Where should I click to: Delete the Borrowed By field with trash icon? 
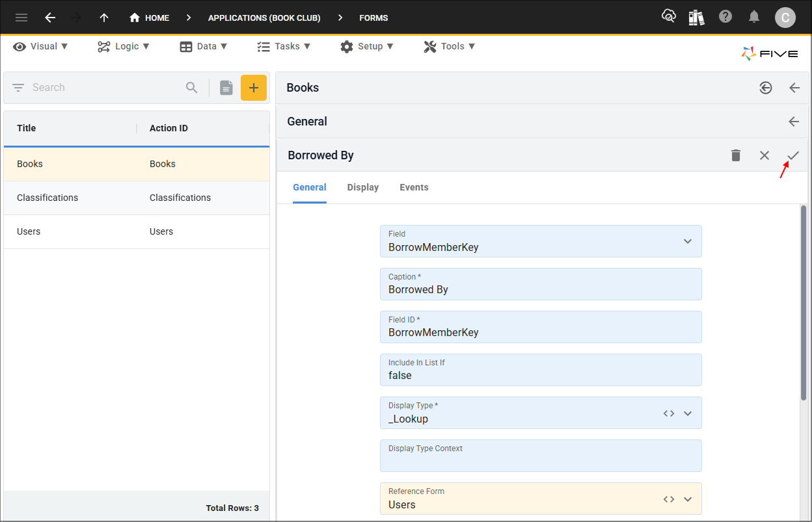(x=736, y=155)
